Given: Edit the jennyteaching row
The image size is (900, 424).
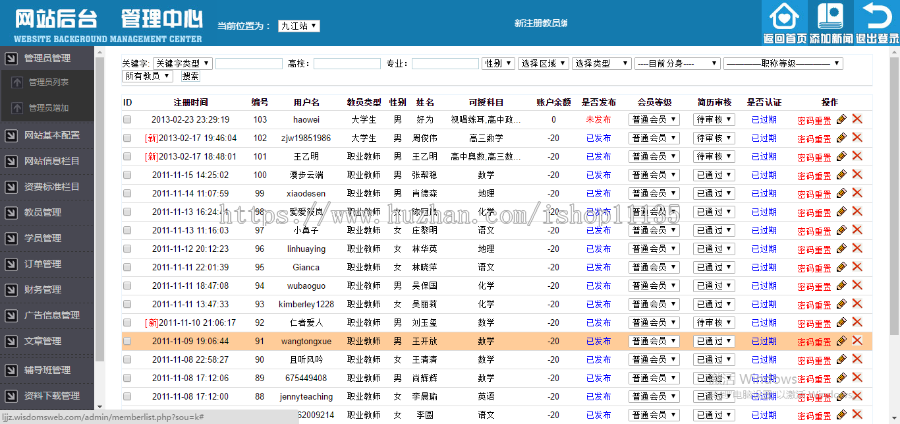Looking at the screenshot, I should (841, 396).
